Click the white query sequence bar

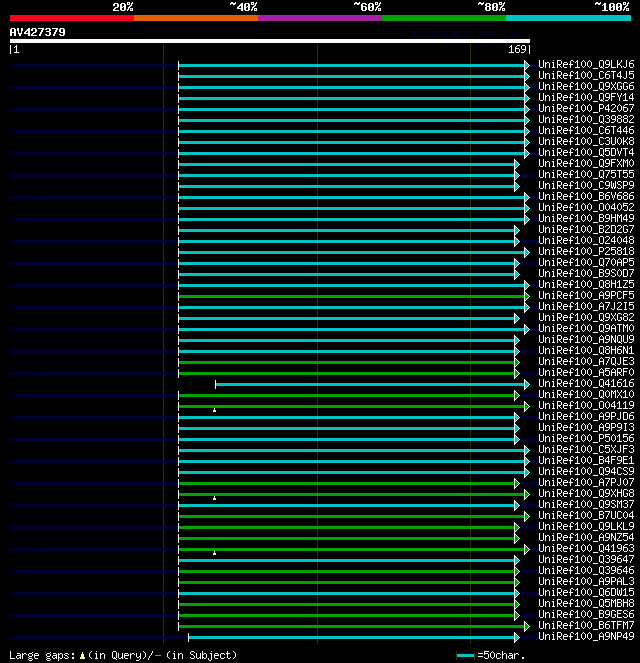point(270,41)
